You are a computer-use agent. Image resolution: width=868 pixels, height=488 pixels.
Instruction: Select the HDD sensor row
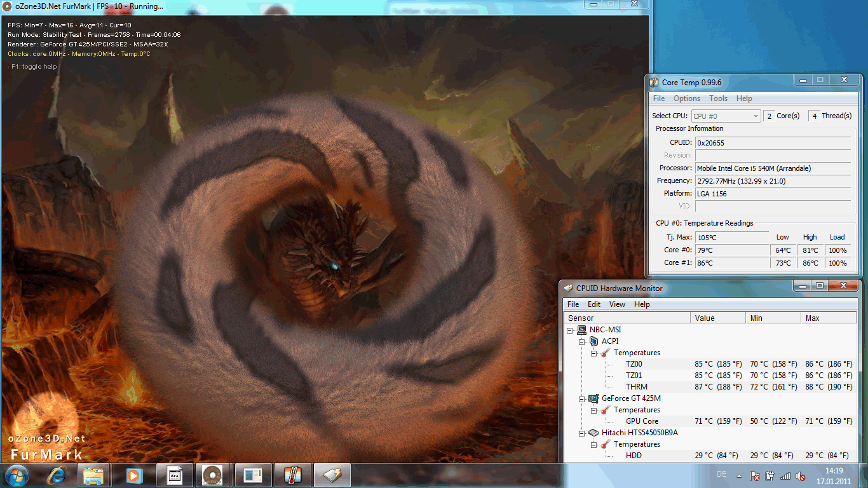[710, 456]
